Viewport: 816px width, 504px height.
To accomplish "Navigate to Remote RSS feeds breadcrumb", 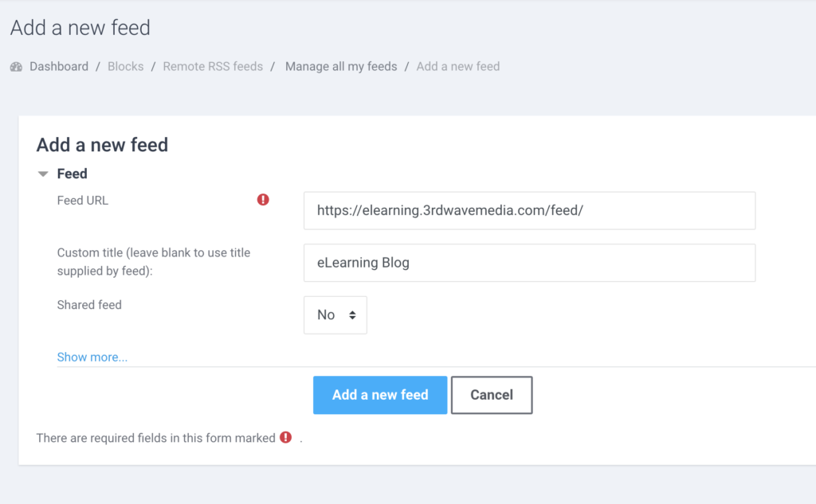I will [x=212, y=66].
